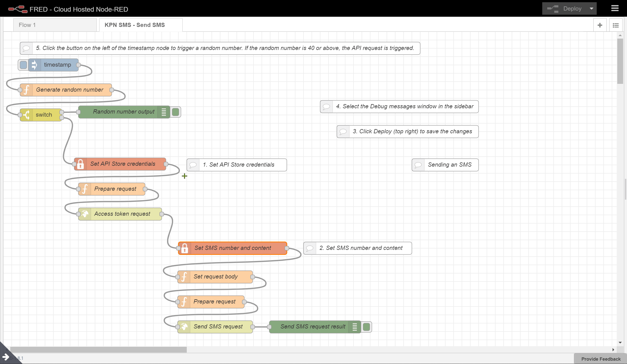Click the input port of switch node
The image size is (627, 364).
click(20, 115)
